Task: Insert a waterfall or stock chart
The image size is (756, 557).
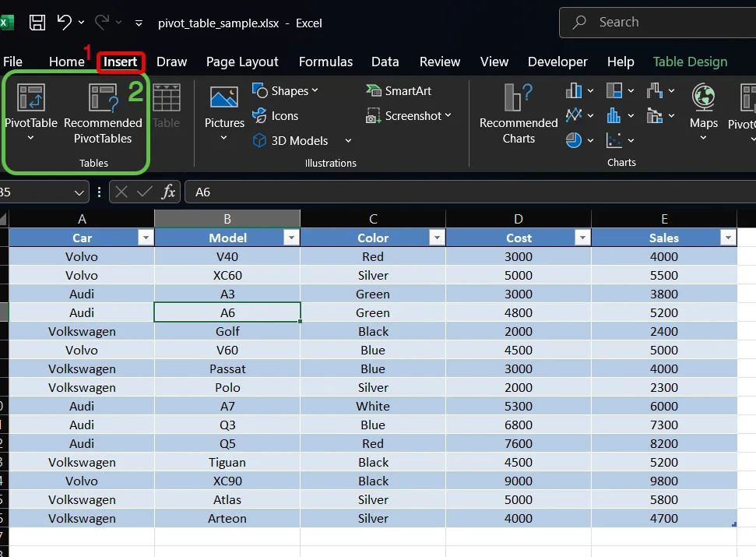Action: coord(655,90)
